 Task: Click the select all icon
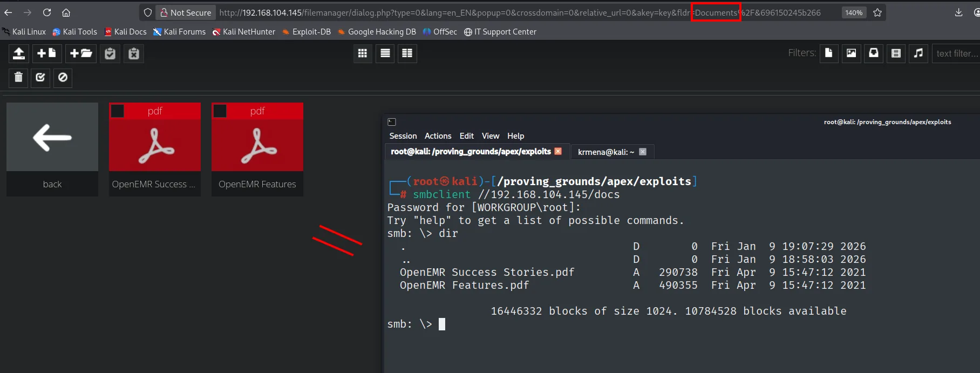point(40,78)
